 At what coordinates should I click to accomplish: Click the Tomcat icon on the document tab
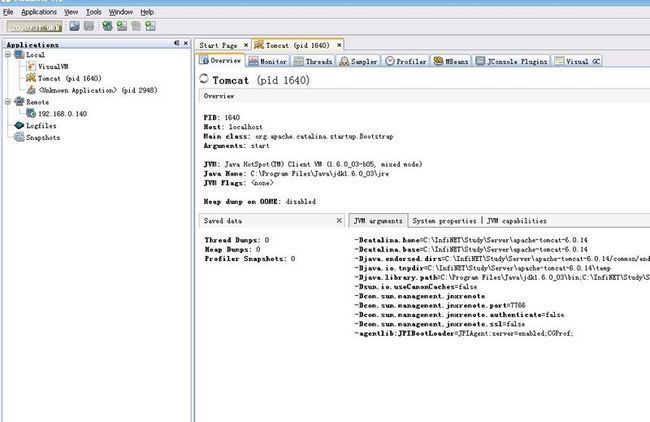pos(259,44)
